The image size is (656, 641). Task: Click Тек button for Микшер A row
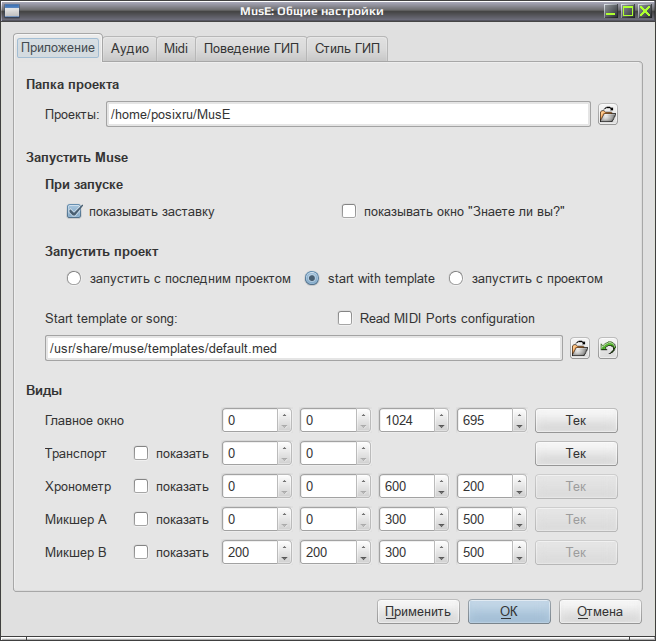[x=576, y=520]
